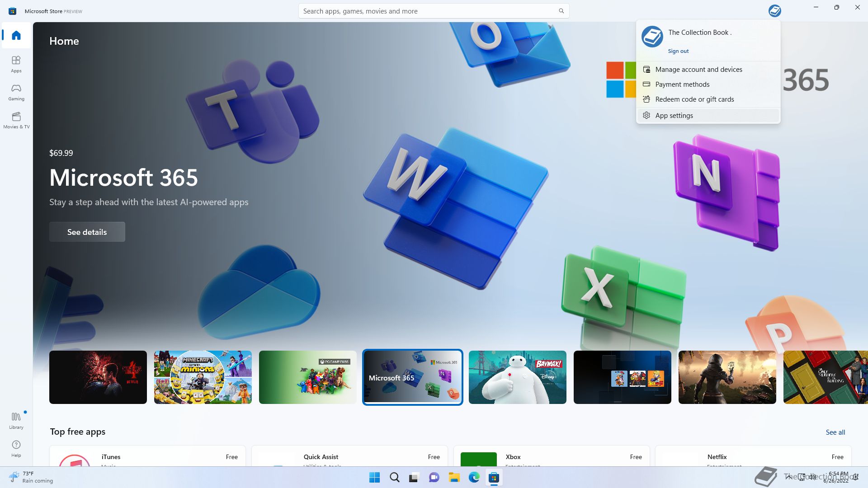
Task: Click into the search apps field
Action: click(434, 11)
